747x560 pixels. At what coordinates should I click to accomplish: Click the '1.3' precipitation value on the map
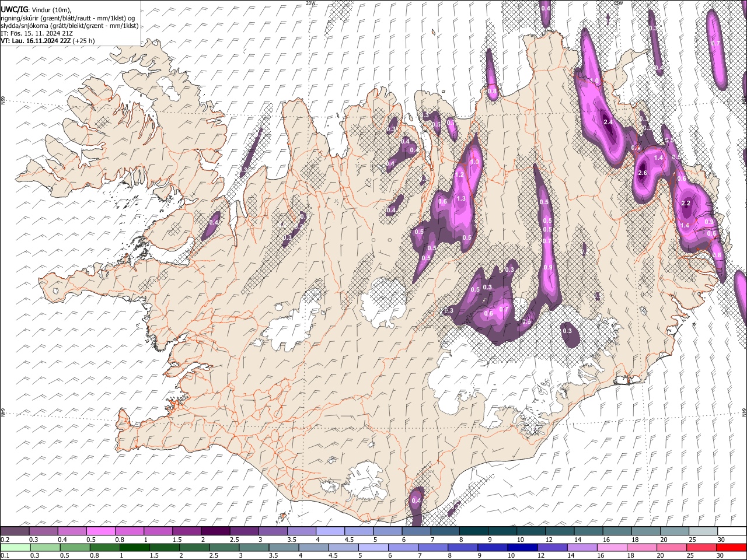tap(461, 199)
